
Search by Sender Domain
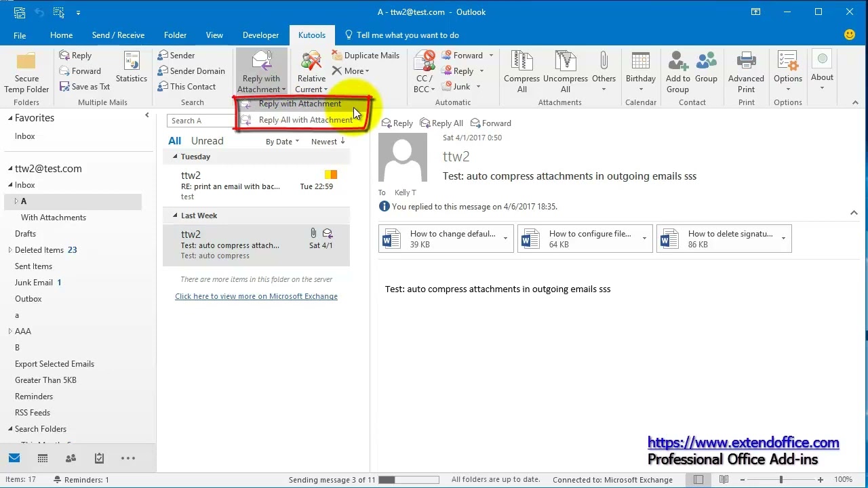[191, 71]
